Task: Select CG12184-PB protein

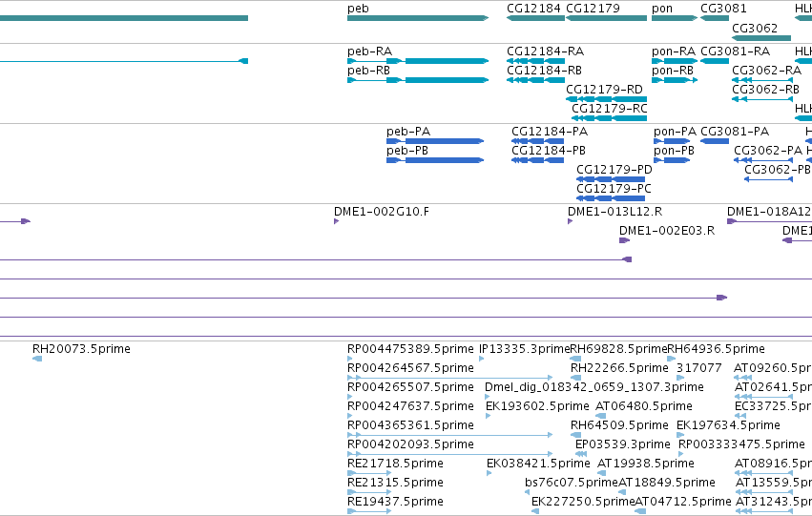Action: (x=537, y=160)
